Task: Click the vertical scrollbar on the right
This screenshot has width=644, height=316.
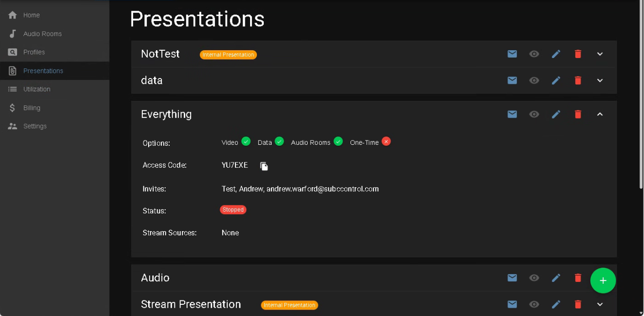Action: coord(641,98)
